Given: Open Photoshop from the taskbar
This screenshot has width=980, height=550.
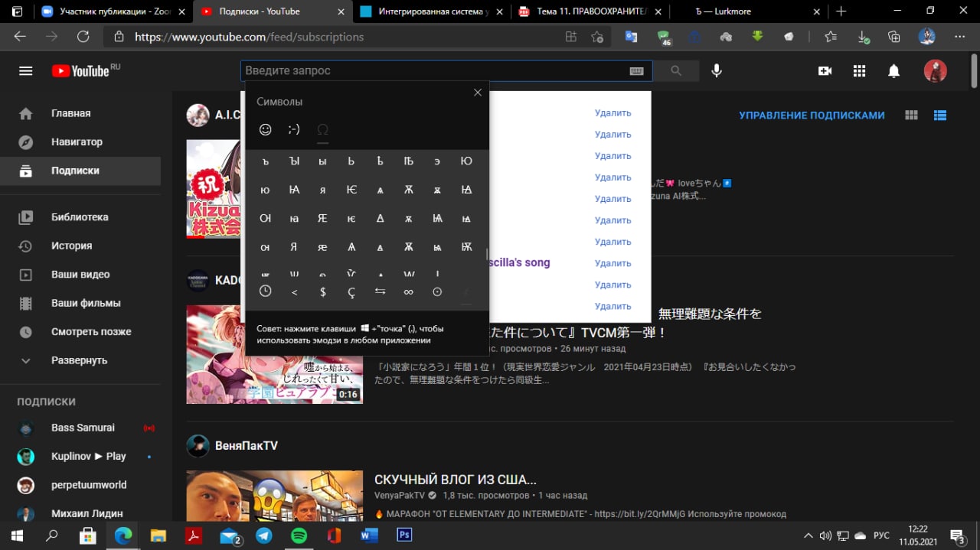Looking at the screenshot, I should (404, 535).
